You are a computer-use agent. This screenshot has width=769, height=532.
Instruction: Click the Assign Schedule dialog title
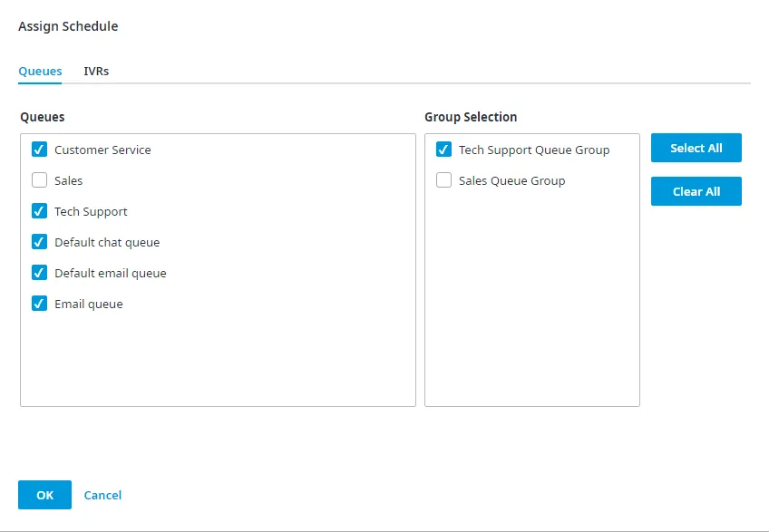pos(68,26)
